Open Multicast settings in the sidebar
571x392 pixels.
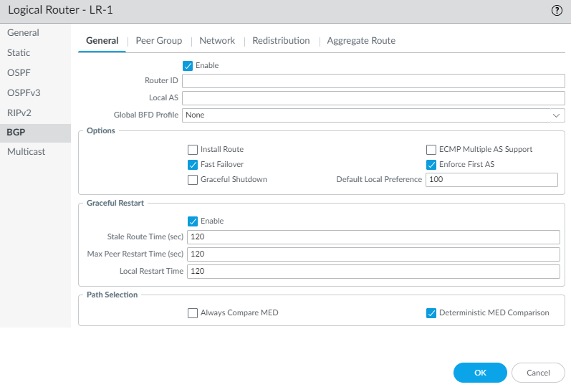click(x=26, y=153)
